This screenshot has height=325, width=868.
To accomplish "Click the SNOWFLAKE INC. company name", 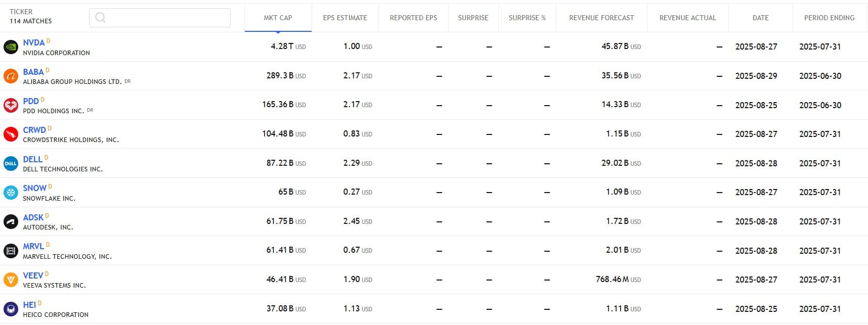I will [x=49, y=199].
